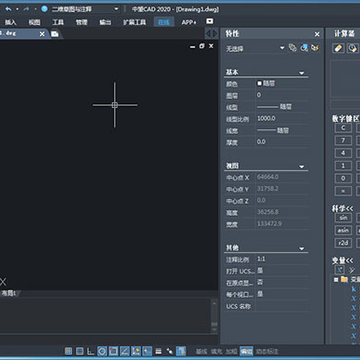Image resolution: width=360 pixels, height=360 pixels.
Task: Click the 注释比例 value 1:1
Action: [x=282, y=259]
